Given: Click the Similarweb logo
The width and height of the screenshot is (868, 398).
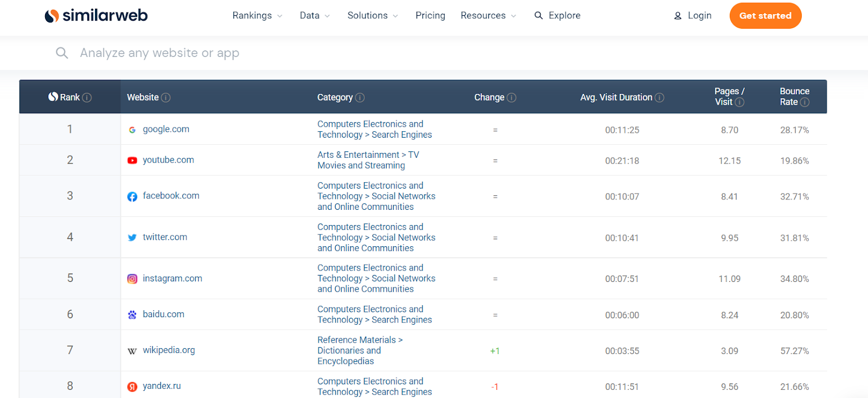Looking at the screenshot, I should pyautogui.click(x=96, y=16).
